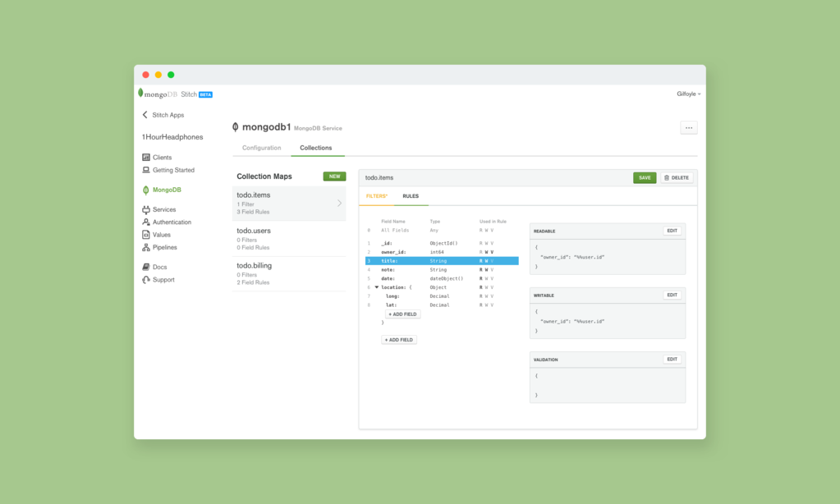Screen dimensions: 840x504
Task: Click the dateObject() type value
Action: 446,278
